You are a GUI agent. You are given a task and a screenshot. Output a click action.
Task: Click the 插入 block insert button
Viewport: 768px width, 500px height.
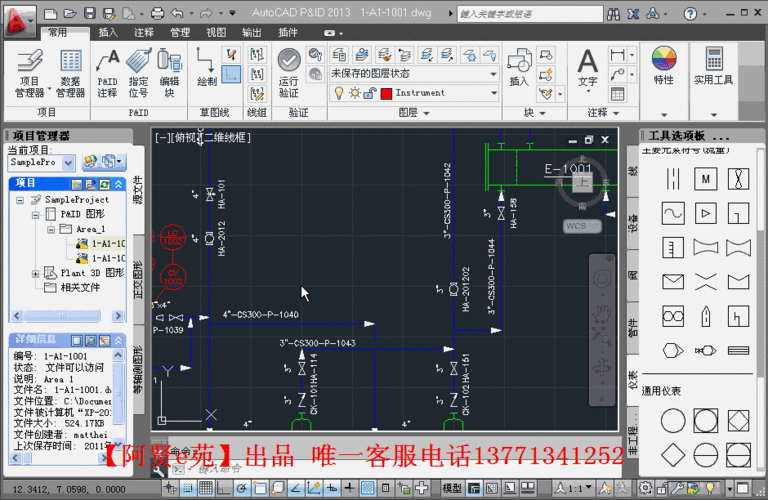(519, 67)
